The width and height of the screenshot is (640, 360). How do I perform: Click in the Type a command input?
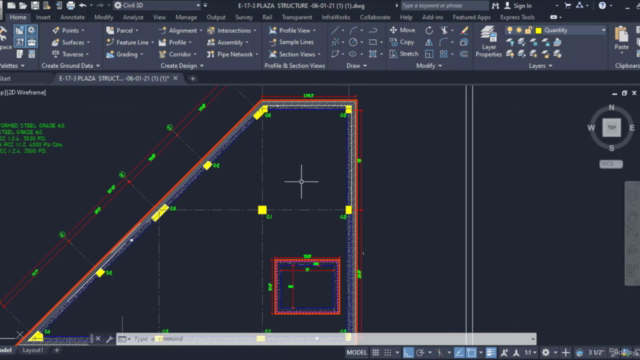coord(327,339)
